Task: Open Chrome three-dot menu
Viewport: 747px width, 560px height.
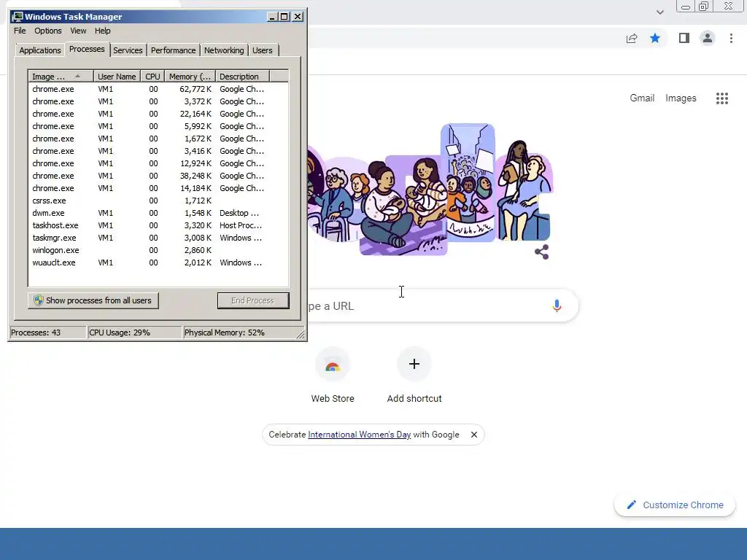Action: [731, 38]
